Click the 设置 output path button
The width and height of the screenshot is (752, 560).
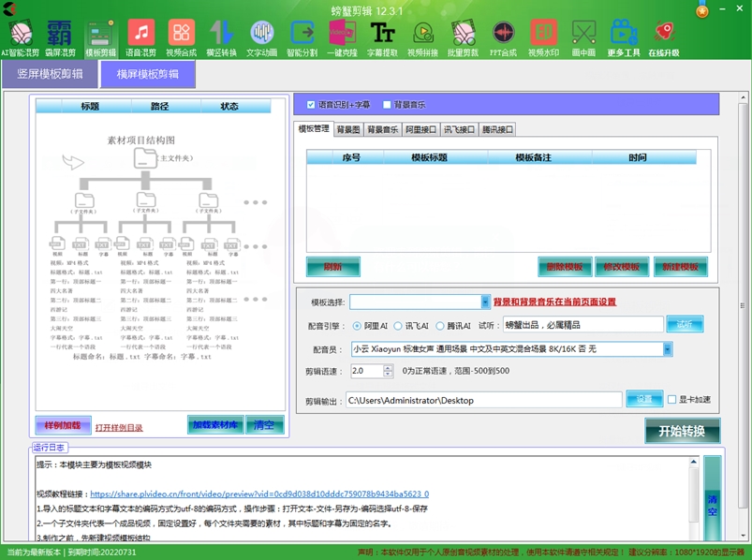(644, 399)
